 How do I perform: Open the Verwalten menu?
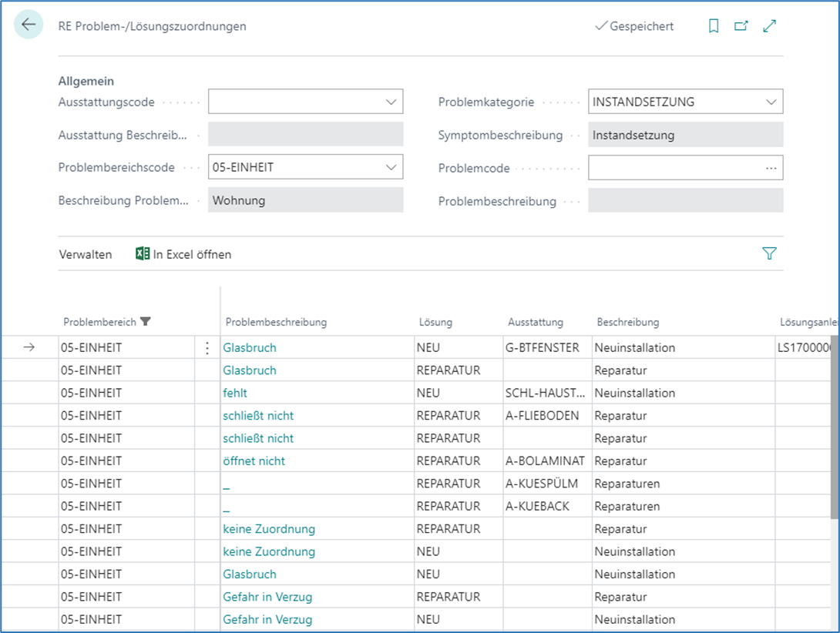point(86,254)
